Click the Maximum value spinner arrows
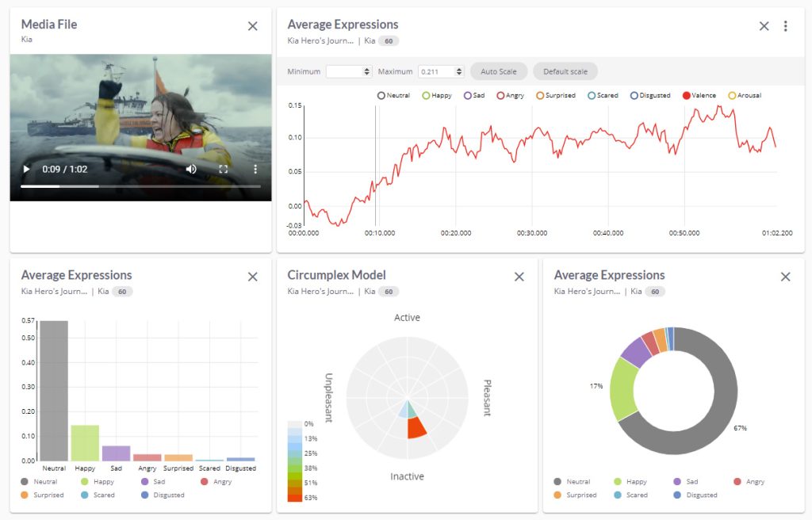The height and width of the screenshot is (520, 812). 459,71
